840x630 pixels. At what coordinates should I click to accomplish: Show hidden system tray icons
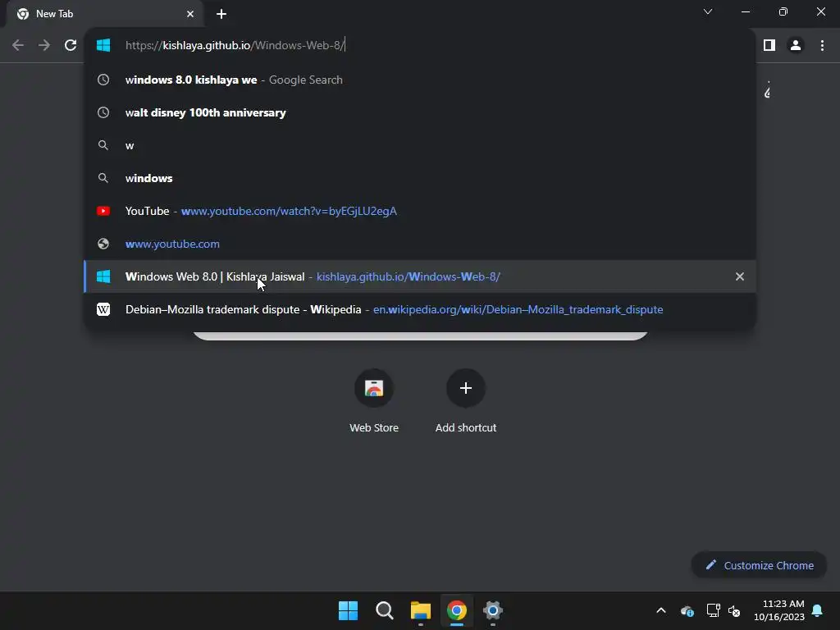click(661, 610)
